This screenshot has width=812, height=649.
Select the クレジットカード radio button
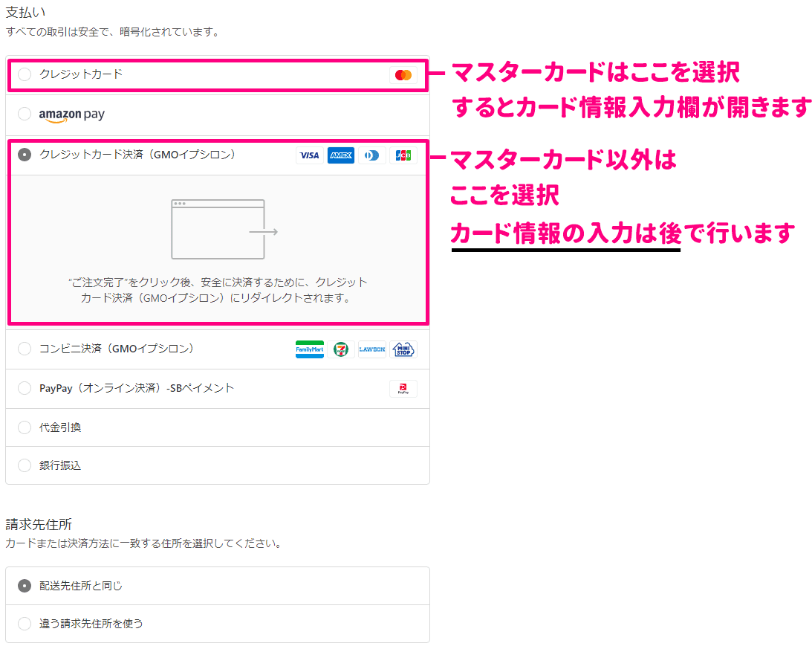(25, 74)
